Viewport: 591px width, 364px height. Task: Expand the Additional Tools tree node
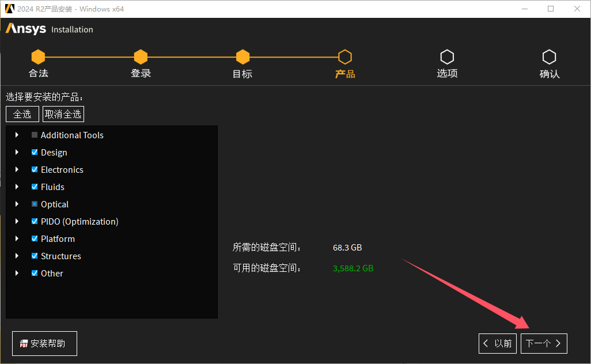coord(16,135)
